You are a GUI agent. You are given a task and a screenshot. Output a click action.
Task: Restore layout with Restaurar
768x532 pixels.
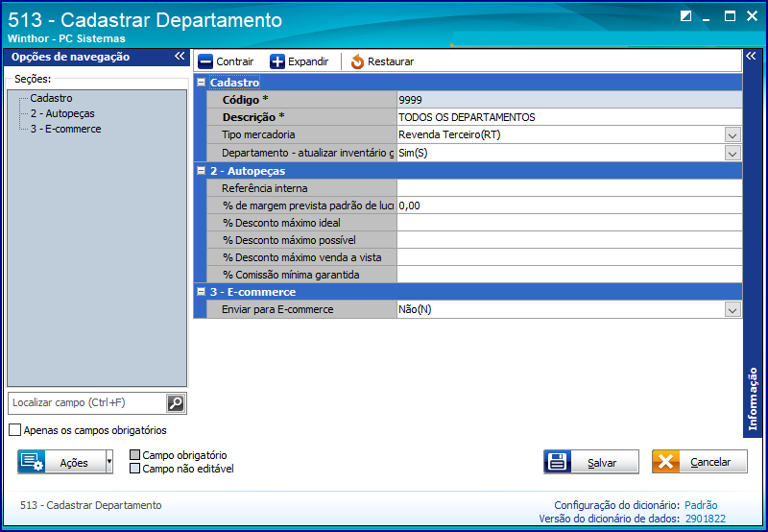382,61
